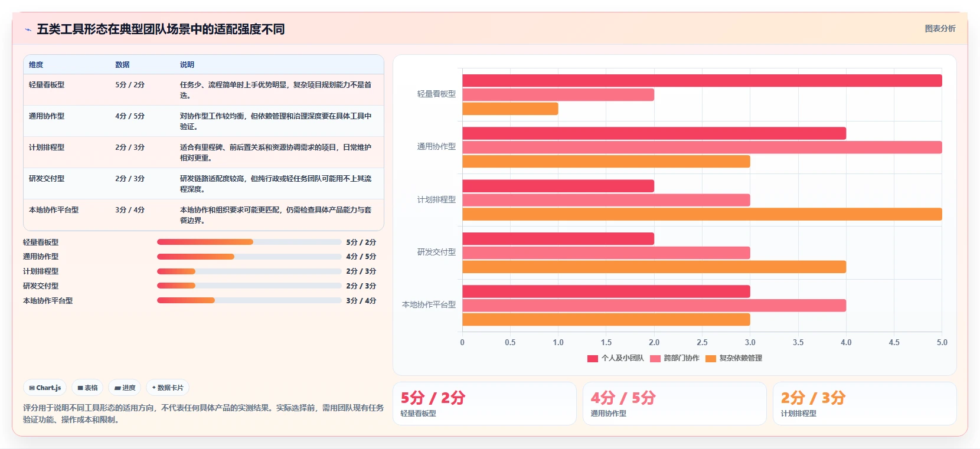The width and height of the screenshot is (980, 449).
Task: Open the 2分 / 3分 计划排程型 data card
Action: coord(865,404)
